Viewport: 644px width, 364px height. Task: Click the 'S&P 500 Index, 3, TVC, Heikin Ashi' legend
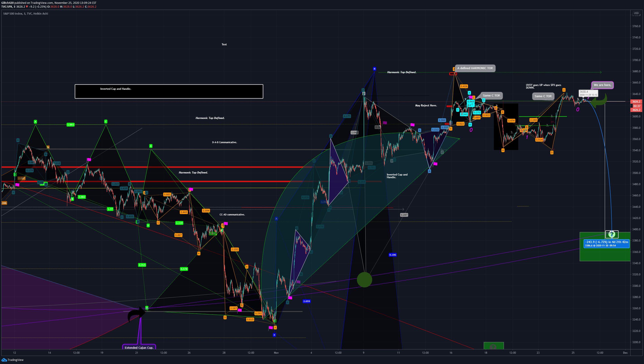(x=26, y=13)
